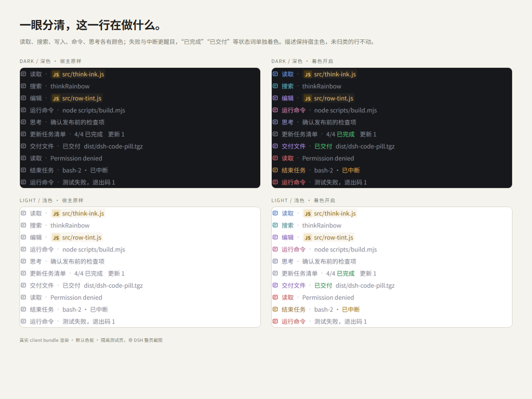Click dist/dsh-code-pill.tgz in dark 着色开启 panel

click(x=365, y=146)
